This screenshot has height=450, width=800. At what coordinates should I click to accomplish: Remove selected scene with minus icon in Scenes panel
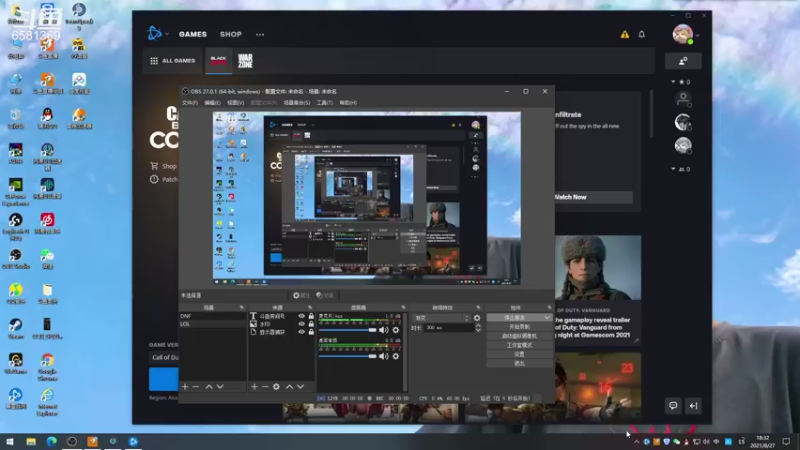click(x=196, y=387)
